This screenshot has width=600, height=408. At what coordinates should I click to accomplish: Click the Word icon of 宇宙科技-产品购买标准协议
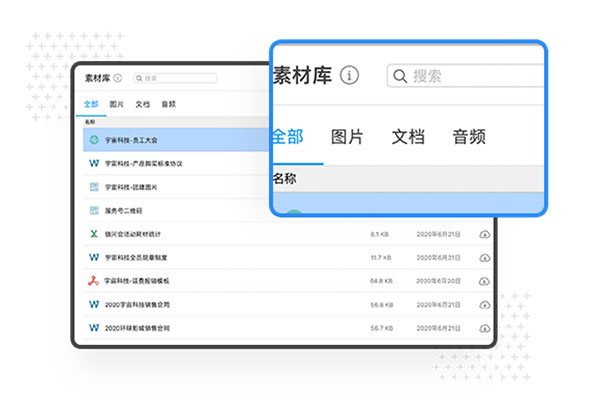click(93, 163)
